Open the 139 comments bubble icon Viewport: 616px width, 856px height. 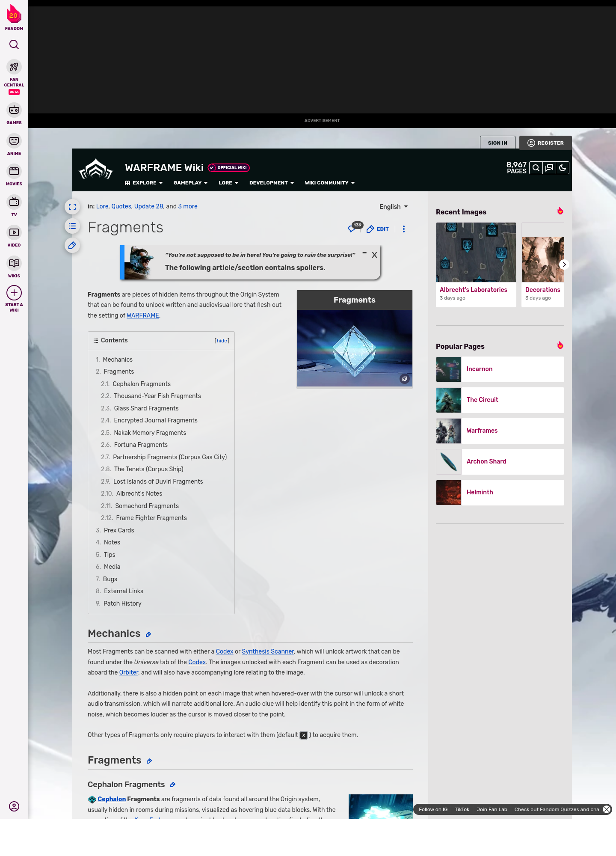tap(355, 228)
